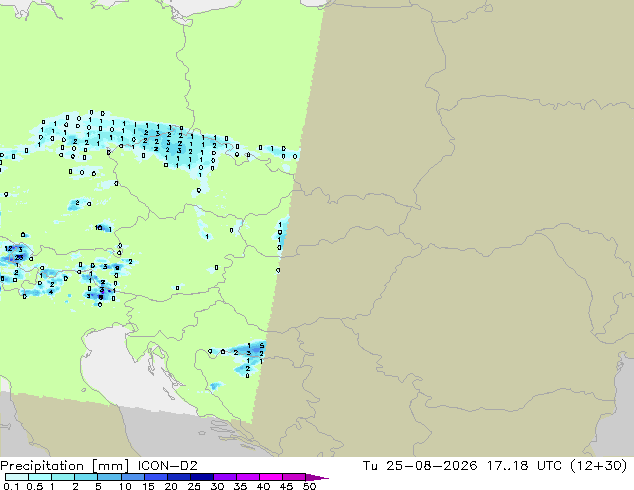The width and height of the screenshot is (634, 490).
Task: Click the '50' legend scale value
Action: pyautogui.click(x=309, y=486)
